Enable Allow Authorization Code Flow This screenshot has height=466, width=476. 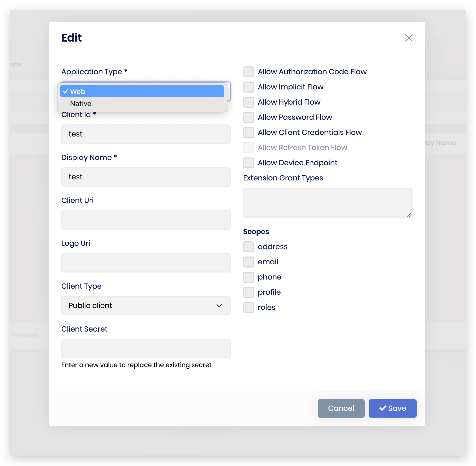point(248,72)
